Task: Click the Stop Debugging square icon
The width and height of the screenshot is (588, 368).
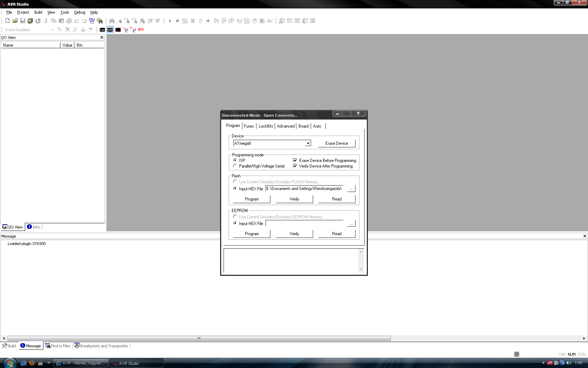Action: (177, 21)
